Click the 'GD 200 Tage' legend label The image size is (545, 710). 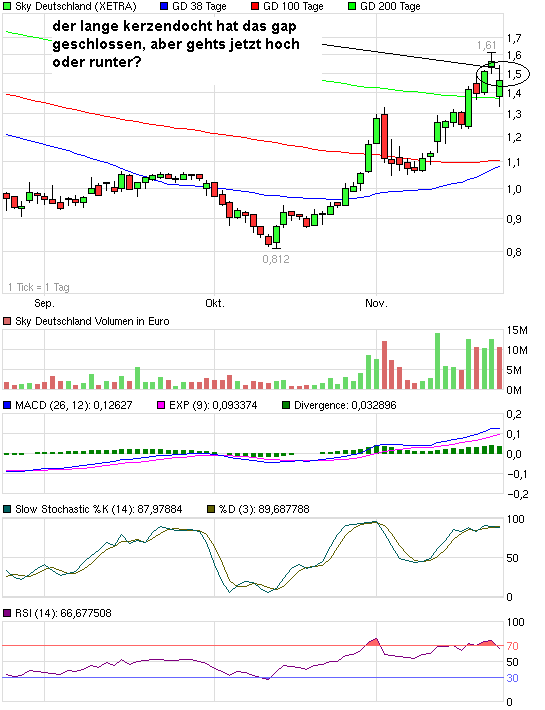[390, 6]
